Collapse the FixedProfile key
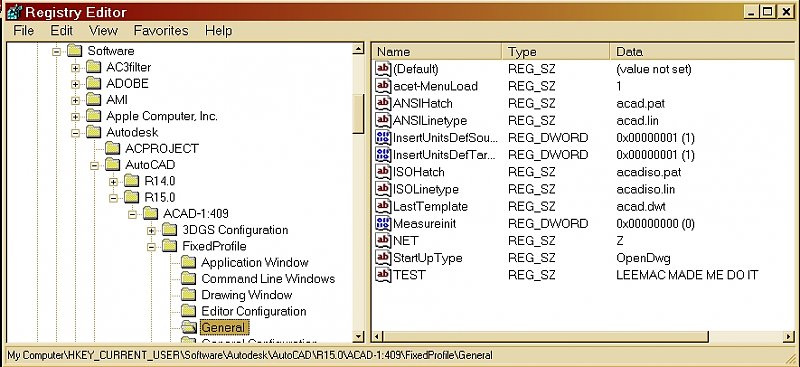Viewport: 800px width, 367px height. [151, 247]
